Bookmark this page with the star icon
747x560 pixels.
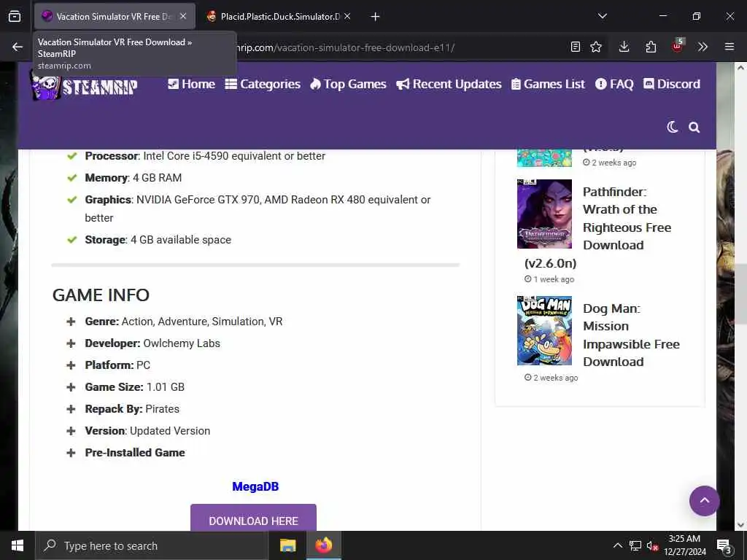pyautogui.click(x=596, y=47)
